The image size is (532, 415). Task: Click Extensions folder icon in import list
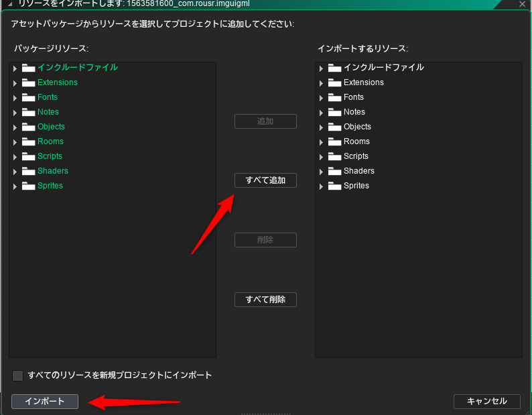coord(334,82)
